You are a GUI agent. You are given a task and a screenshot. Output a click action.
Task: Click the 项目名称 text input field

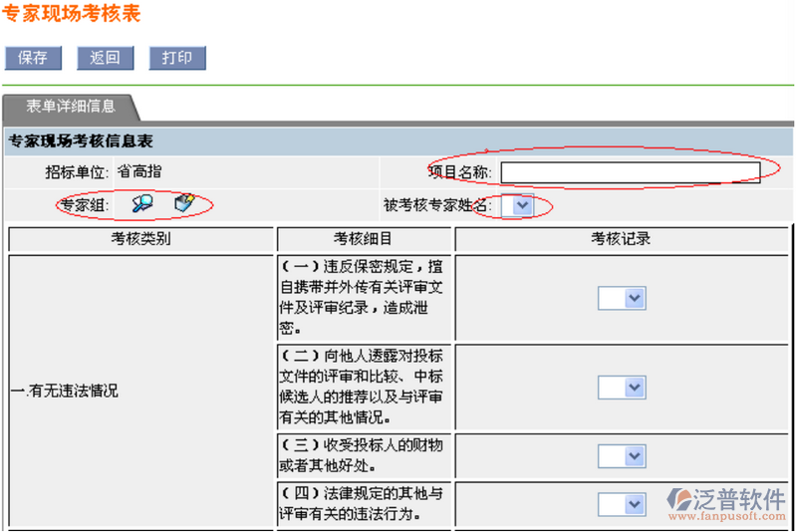pyautogui.click(x=630, y=172)
